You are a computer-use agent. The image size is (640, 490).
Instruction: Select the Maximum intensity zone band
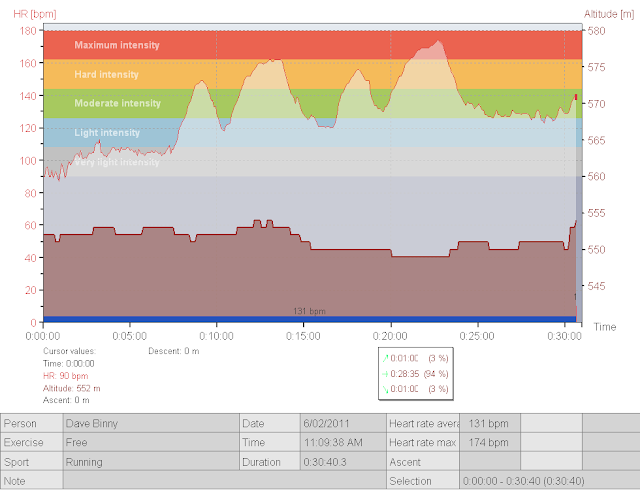[313, 45]
